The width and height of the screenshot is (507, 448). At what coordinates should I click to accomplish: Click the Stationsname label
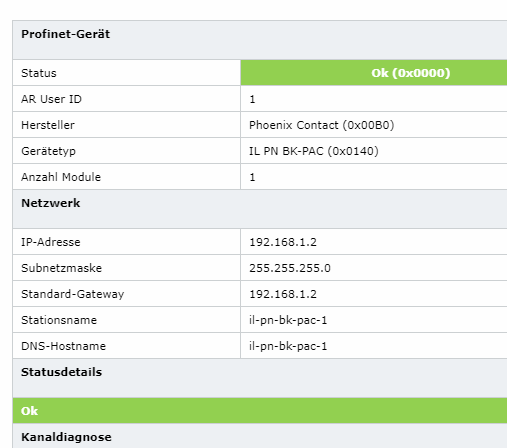pos(59,320)
